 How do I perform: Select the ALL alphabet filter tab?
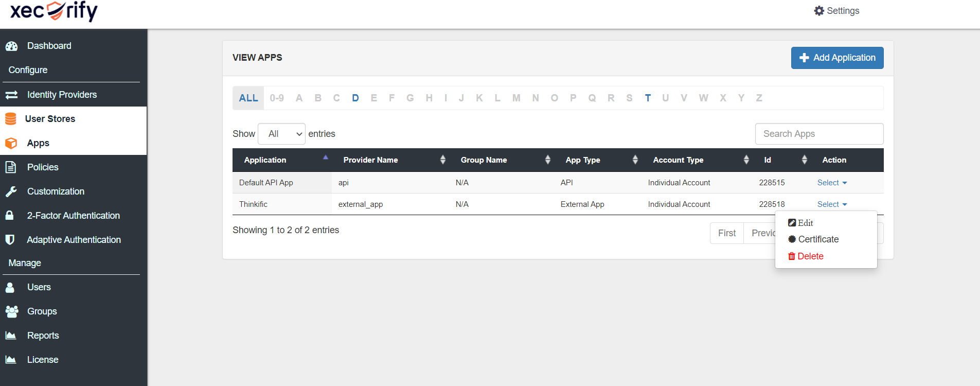(x=248, y=98)
